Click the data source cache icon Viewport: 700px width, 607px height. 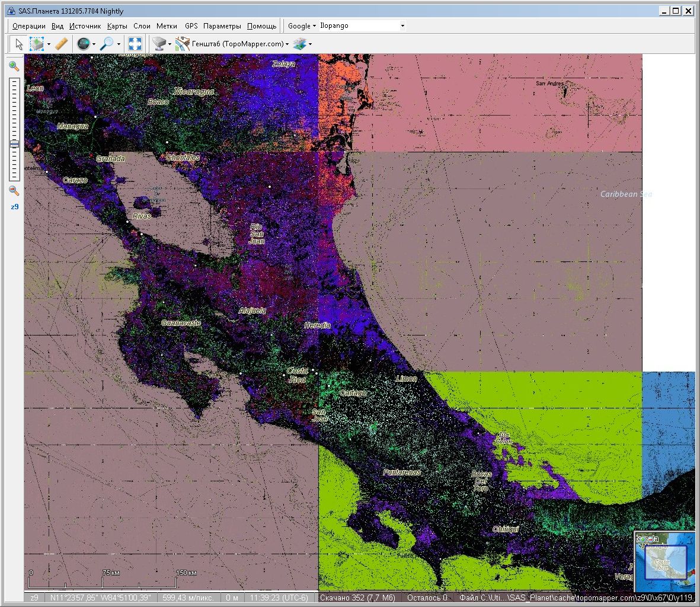[158, 44]
